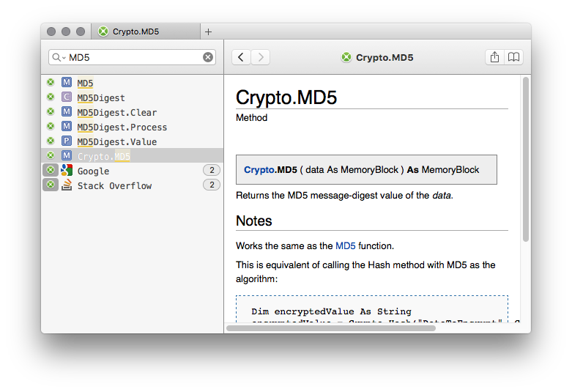Image resolution: width=572 pixels, height=392 pixels.
Task: Open the share button in toolbar
Action: coord(494,57)
